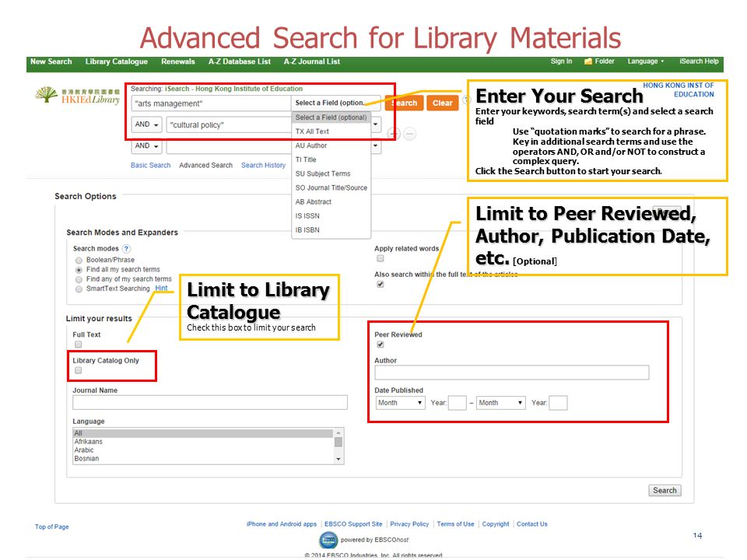The image size is (747, 560).
Task: Check the Full Text limiter box
Action: (x=78, y=345)
